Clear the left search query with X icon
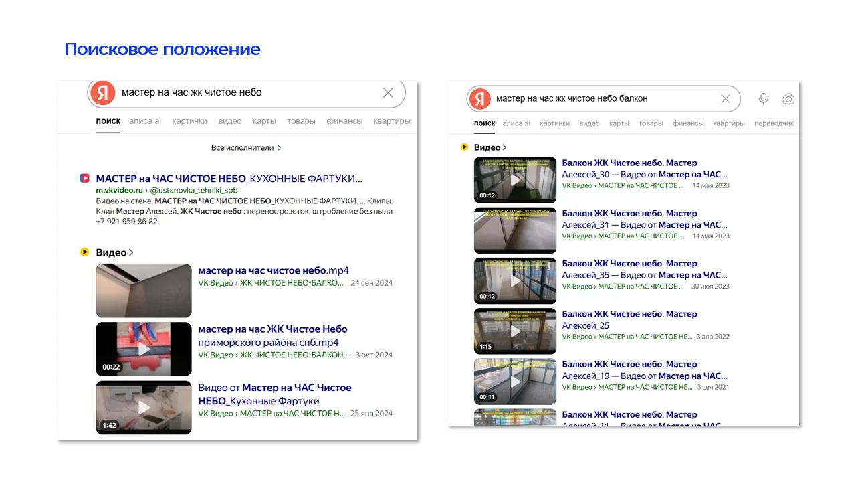The height and width of the screenshot is (490, 868). (388, 93)
